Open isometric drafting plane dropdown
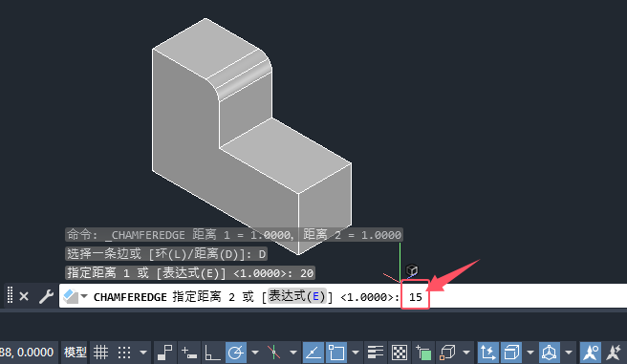627x364 pixels. point(293,353)
